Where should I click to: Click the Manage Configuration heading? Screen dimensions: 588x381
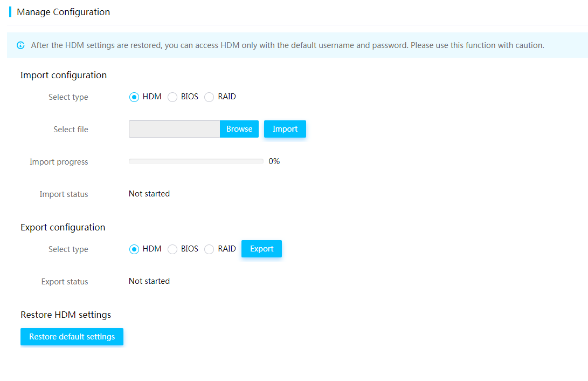[64, 12]
